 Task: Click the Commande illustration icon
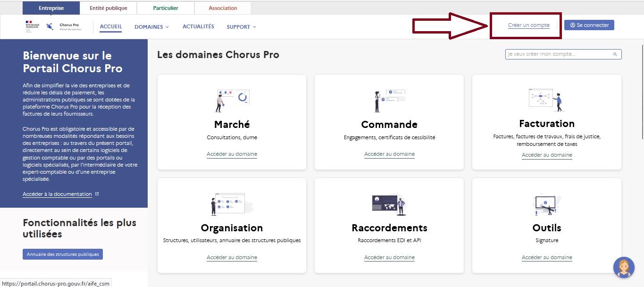pyautogui.click(x=389, y=100)
